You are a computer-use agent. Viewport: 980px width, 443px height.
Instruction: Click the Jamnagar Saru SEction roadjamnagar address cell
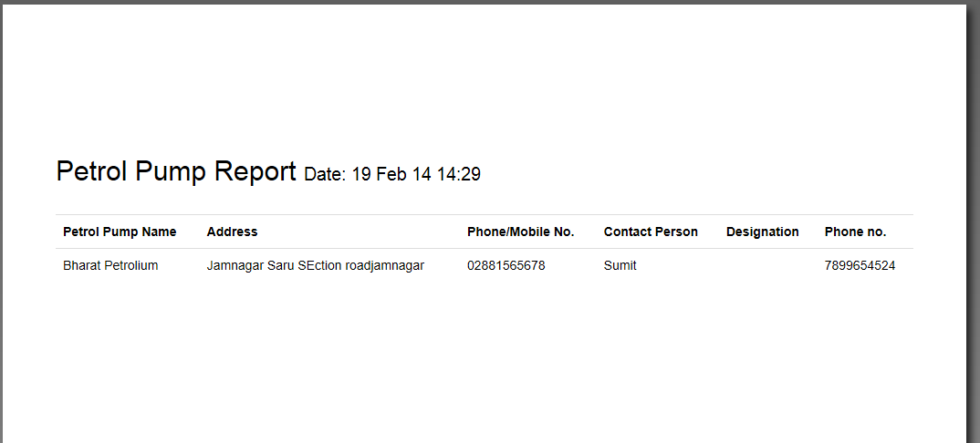[x=315, y=265]
